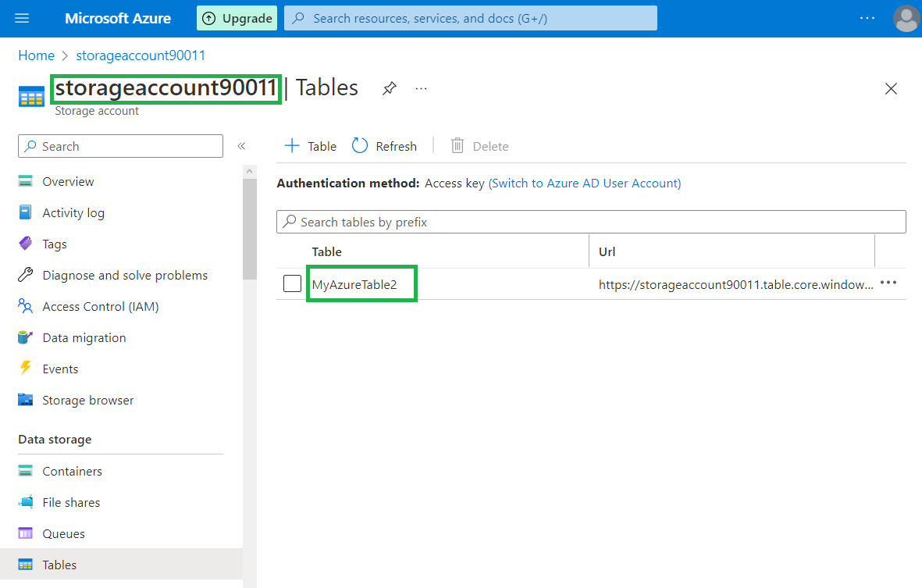
Task: Add a new Table with plus button
Action: pyautogui.click(x=310, y=146)
